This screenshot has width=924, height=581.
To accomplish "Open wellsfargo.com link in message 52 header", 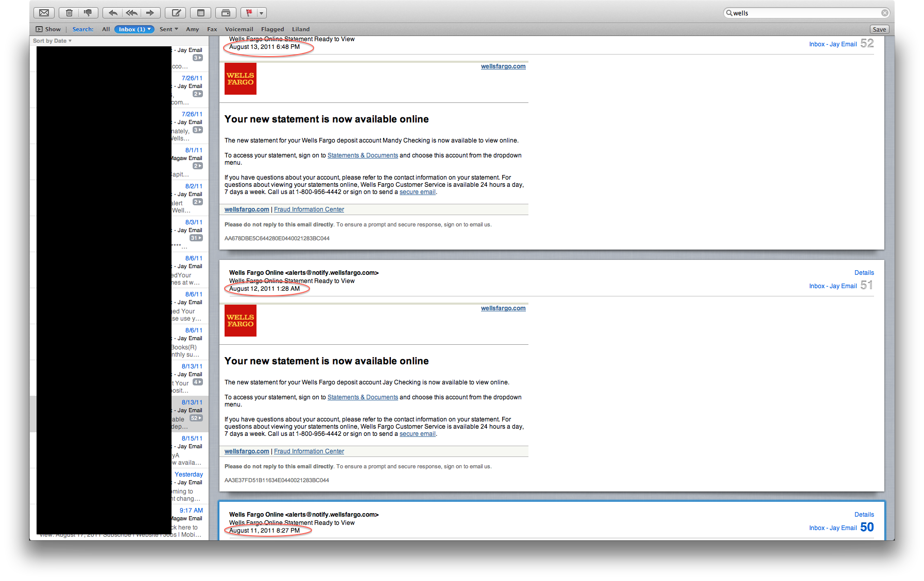I will coord(503,66).
